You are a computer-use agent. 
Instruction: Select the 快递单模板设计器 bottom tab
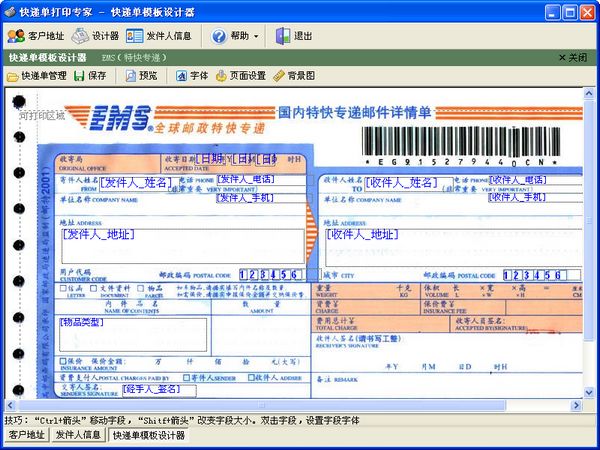coord(148,435)
